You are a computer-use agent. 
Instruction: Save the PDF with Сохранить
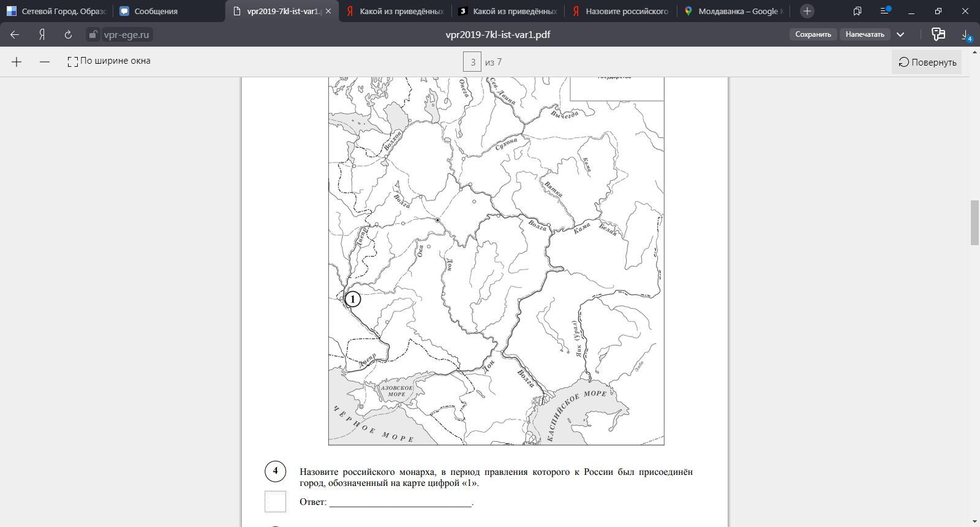(813, 34)
